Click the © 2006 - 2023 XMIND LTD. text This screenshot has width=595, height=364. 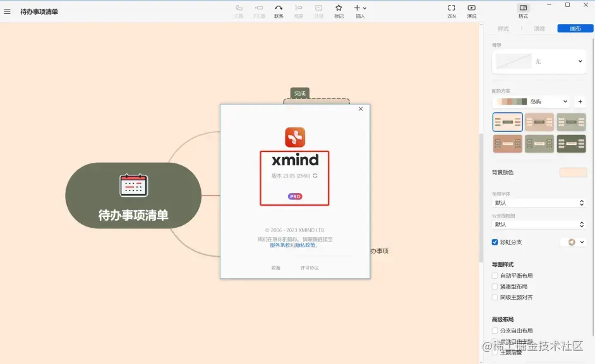295,230
